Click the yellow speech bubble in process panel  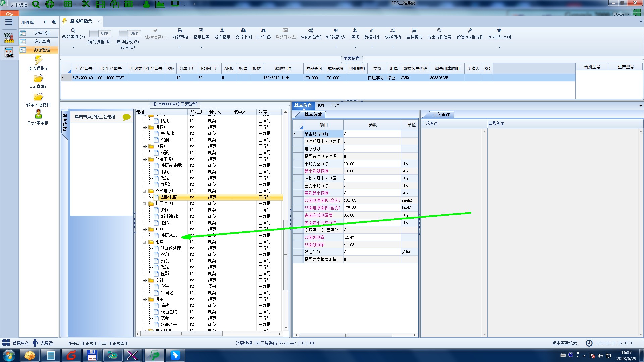click(127, 117)
